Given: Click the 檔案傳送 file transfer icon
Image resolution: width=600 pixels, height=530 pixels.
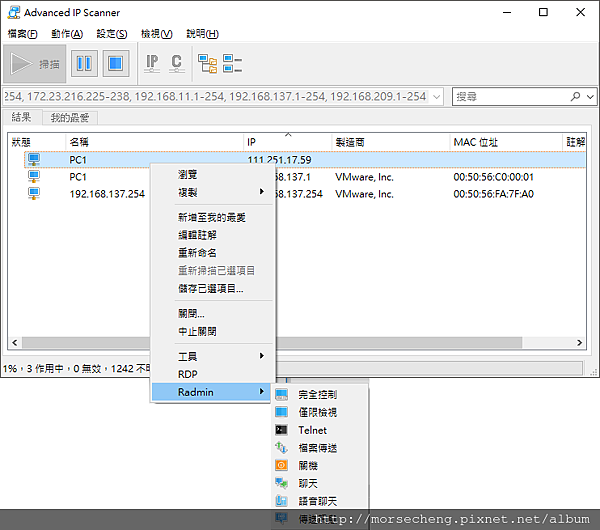Looking at the screenshot, I should pyautogui.click(x=281, y=447).
